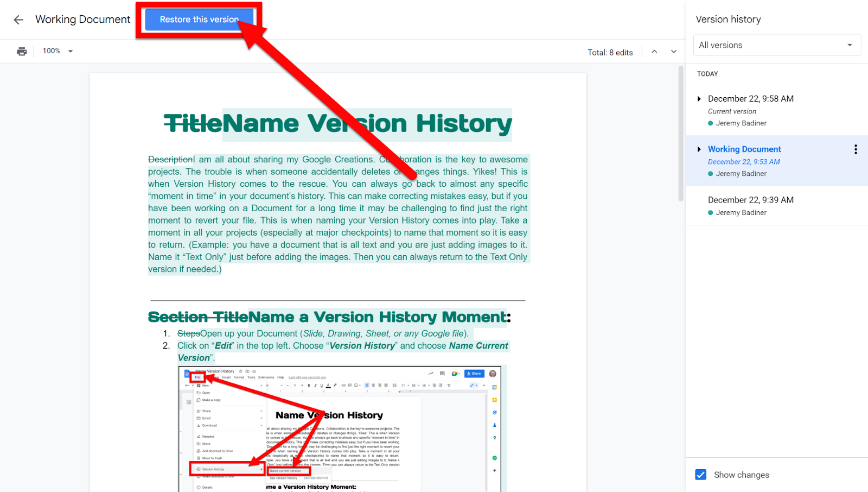Jump to next edit with down chevron
Image resolution: width=868 pixels, height=492 pixels.
click(674, 52)
